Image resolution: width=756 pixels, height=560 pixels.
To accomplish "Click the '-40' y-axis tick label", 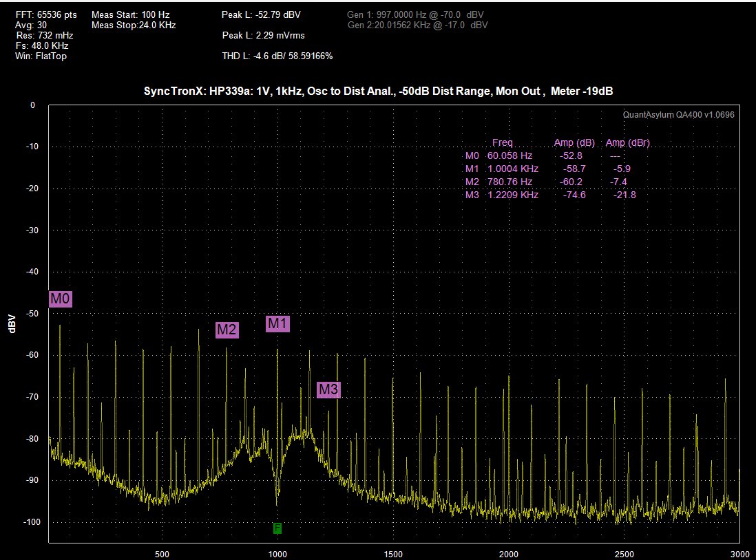I will [32, 272].
